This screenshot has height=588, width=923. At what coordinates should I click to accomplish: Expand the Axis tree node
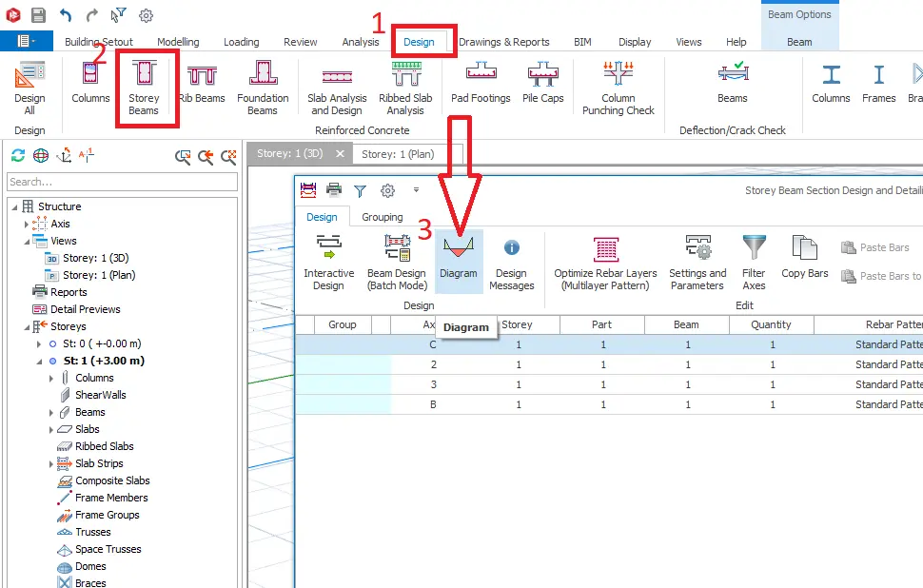click(27, 225)
